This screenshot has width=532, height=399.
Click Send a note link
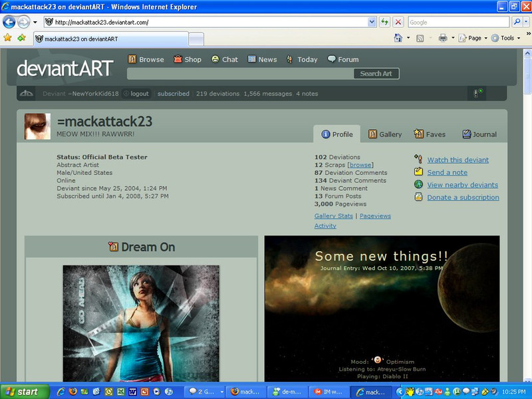pyautogui.click(x=447, y=172)
